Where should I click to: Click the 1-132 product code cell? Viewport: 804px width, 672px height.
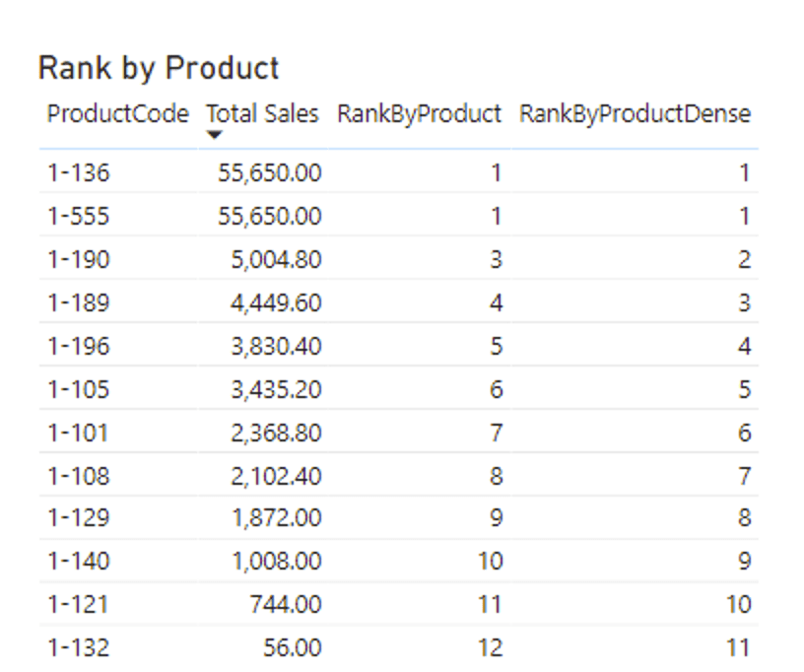79,647
